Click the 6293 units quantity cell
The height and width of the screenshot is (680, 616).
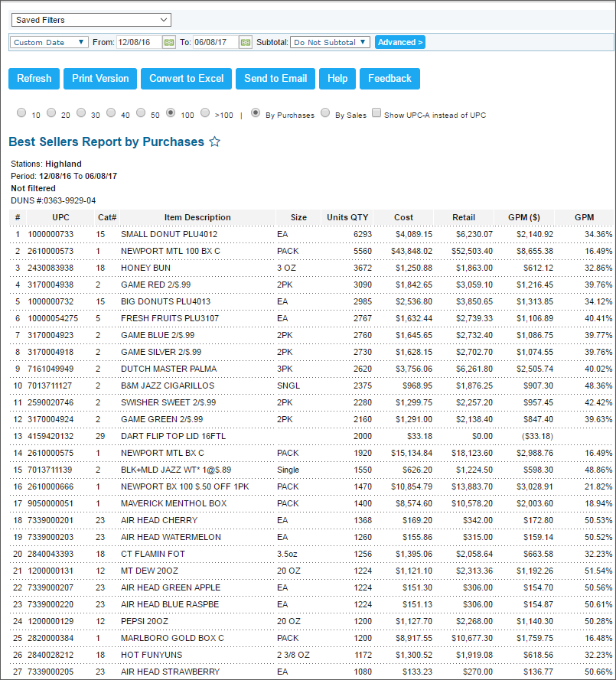[363, 235]
